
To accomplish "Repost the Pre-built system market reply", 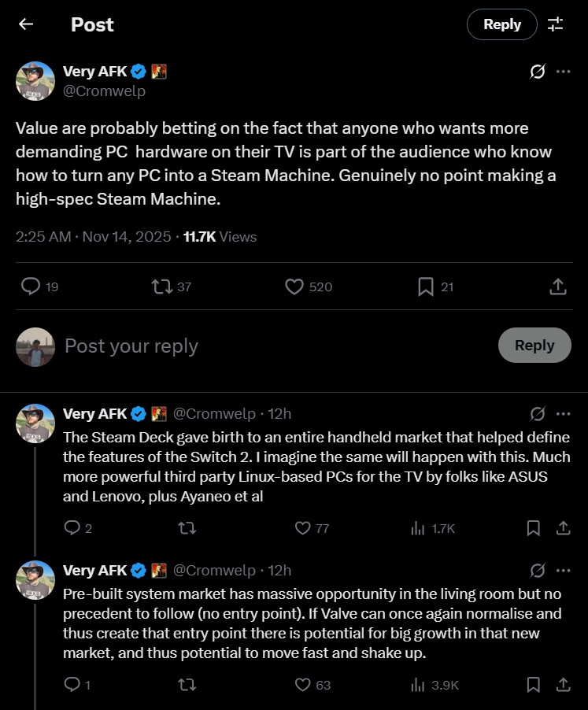I will 187,685.
